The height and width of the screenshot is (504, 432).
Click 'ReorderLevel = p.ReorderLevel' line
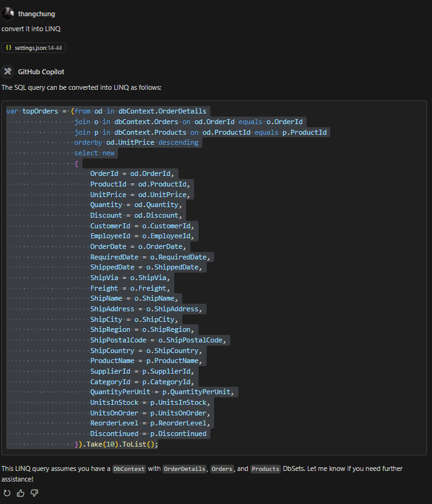pyautogui.click(x=150, y=423)
